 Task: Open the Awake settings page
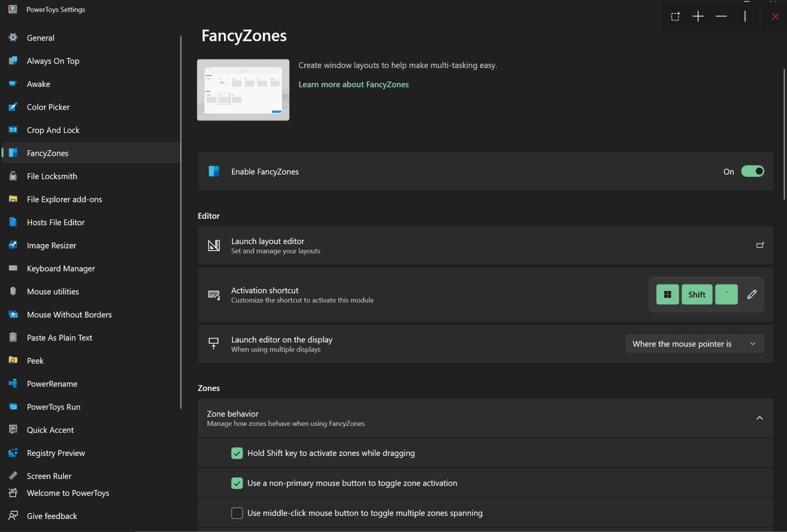click(x=39, y=84)
